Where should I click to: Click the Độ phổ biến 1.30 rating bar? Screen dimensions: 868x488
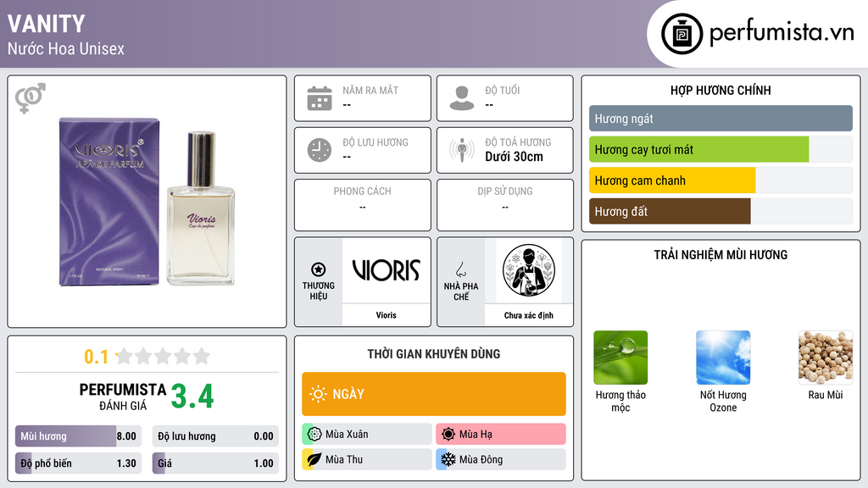78,463
